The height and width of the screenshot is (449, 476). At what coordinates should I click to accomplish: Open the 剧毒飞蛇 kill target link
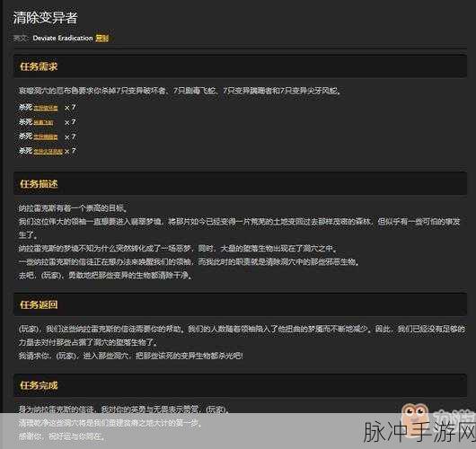tap(43, 122)
